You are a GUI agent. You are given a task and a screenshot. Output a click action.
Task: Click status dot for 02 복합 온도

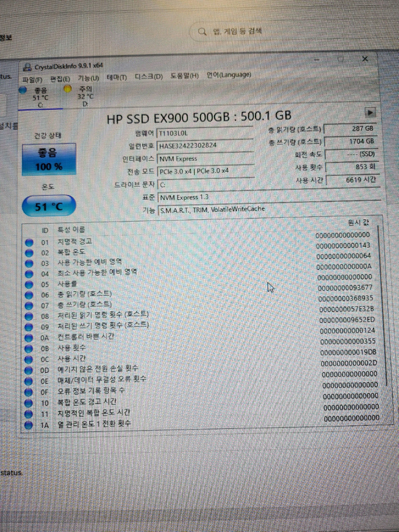click(x=29, y=253)
